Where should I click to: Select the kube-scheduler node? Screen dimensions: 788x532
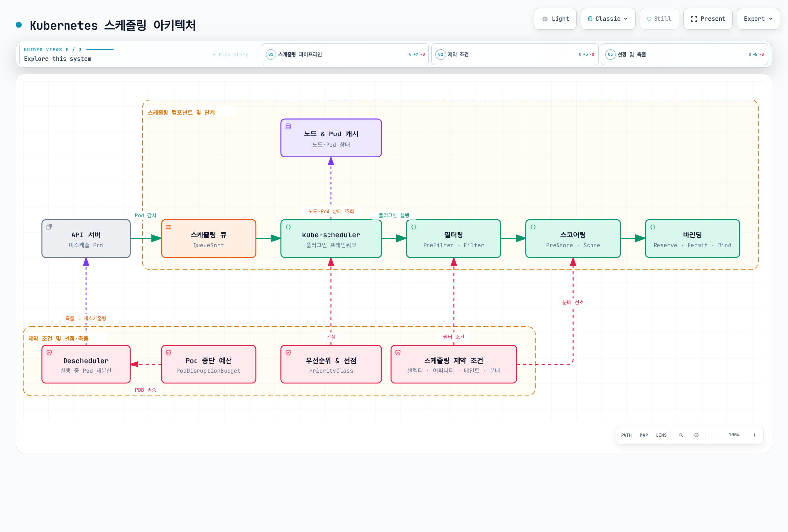pos(331,238)
